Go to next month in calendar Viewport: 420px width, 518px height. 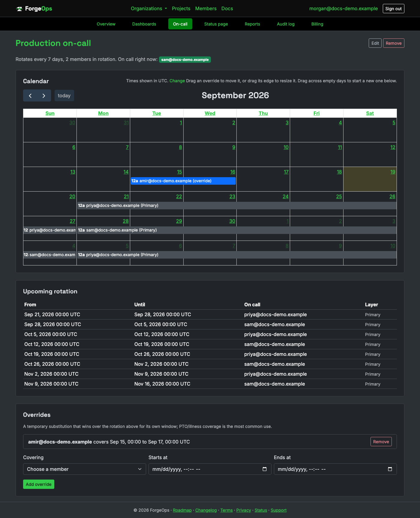[44, 95]
